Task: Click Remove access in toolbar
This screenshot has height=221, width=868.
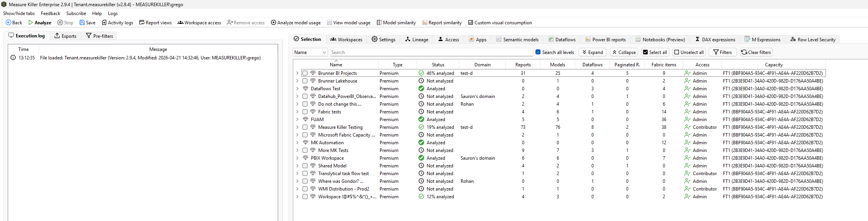Action: coord(246,23)
